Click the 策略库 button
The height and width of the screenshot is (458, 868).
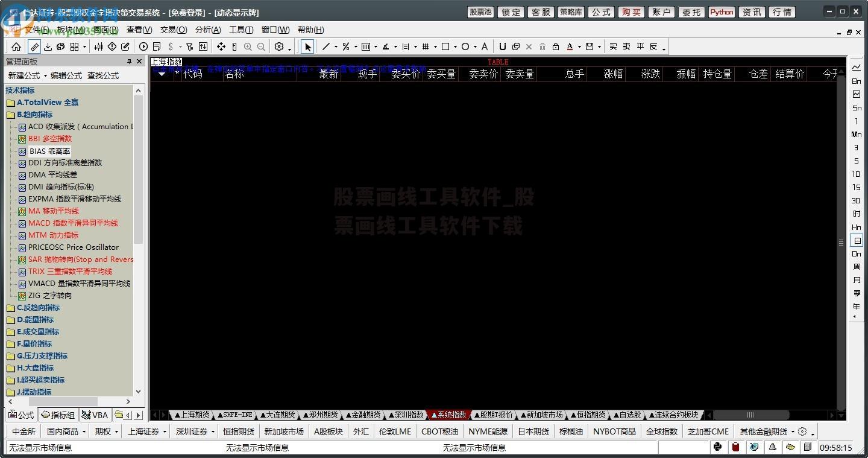(571, 12)
